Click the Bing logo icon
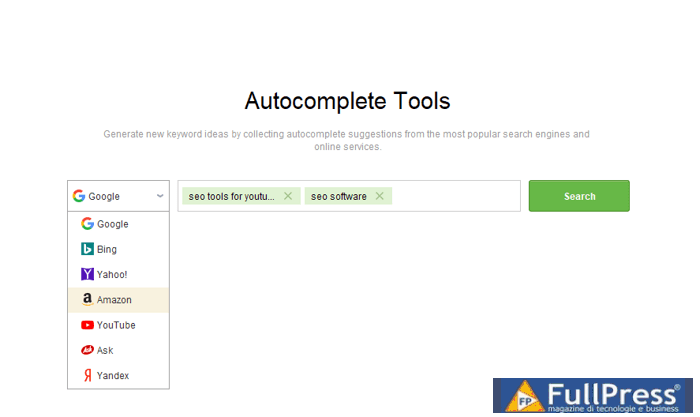Viewport: 700px width, 417px height. tap(88, 249)
